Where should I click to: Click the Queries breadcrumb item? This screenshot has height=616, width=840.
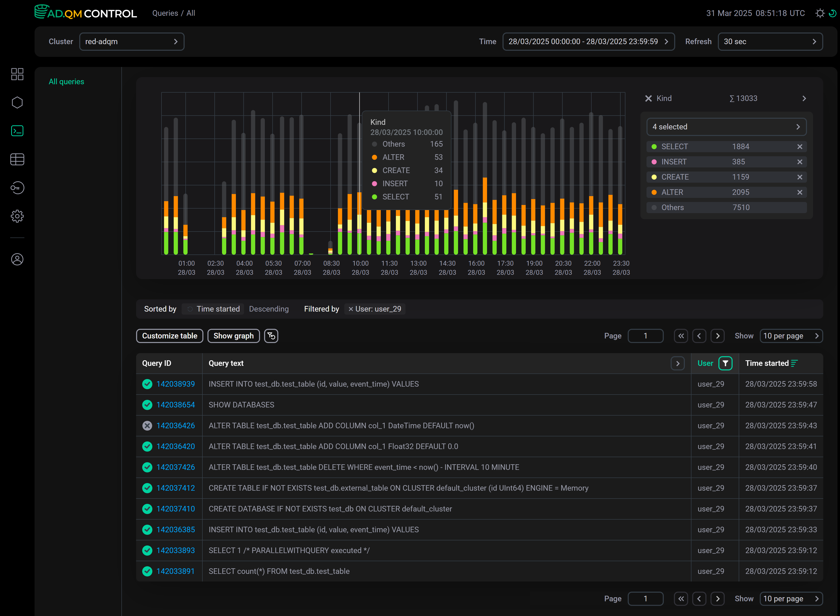[165, 13]
